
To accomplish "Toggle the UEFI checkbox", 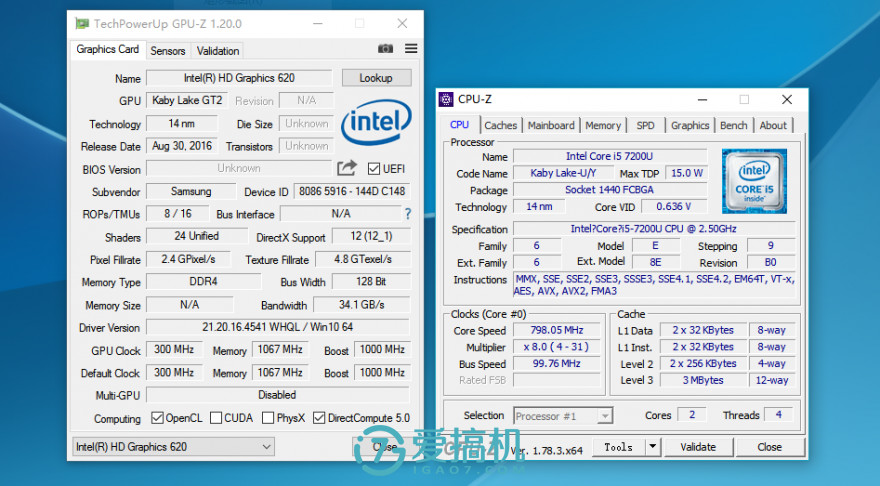I will click(x=374, y=168).
